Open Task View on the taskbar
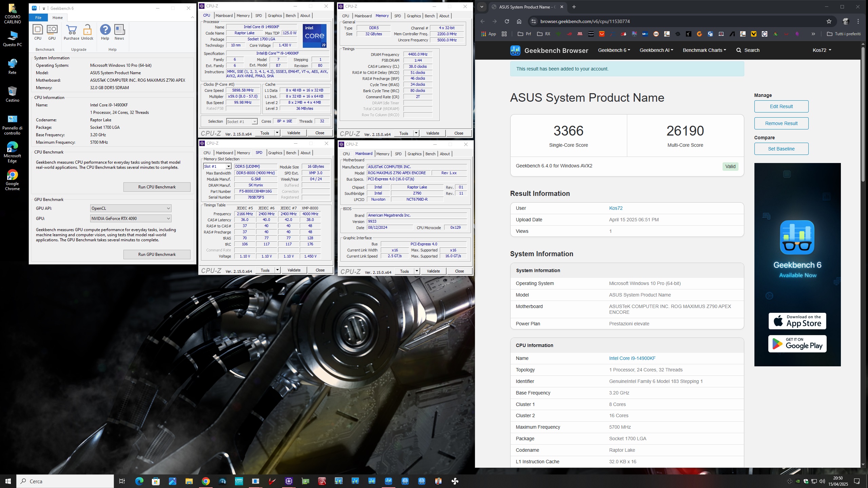Image resolution: width=868 pixels, height=488 pixels. point(122,481)
